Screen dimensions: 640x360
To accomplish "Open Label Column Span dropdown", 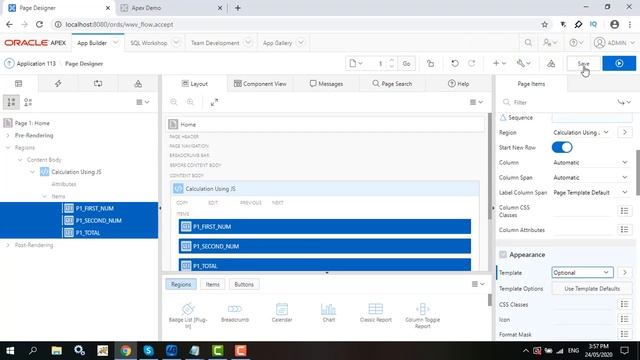I will (x=591, y=193).
